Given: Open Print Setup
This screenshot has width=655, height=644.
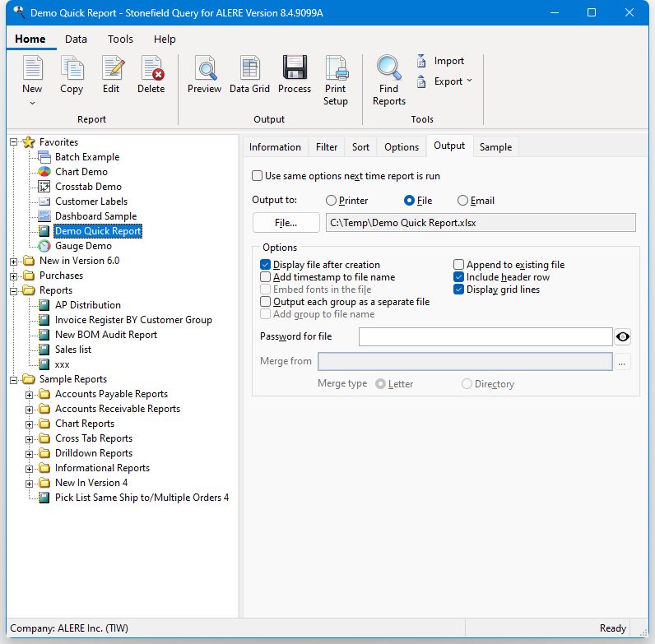Looking at the screenshot, I should [336, 80].
